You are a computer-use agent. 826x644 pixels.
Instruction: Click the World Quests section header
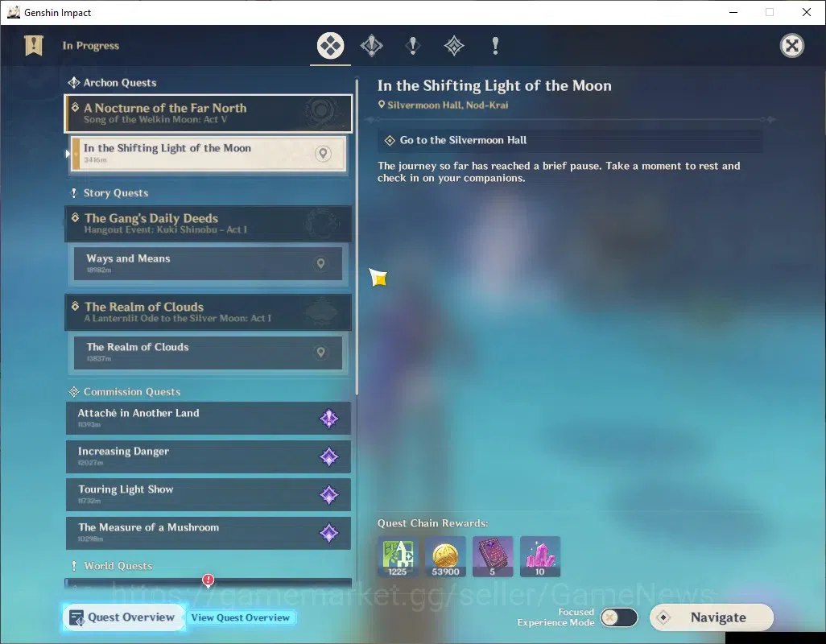112,566
